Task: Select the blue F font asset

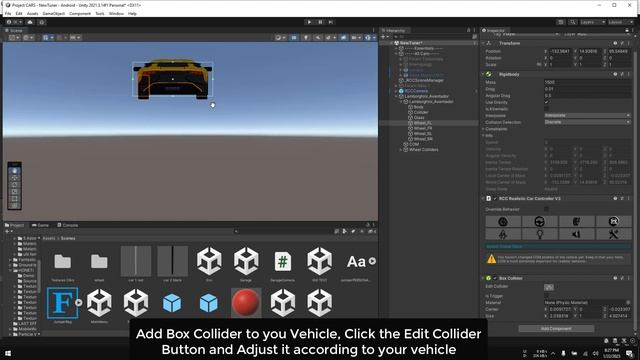Action: click(62, 303)
